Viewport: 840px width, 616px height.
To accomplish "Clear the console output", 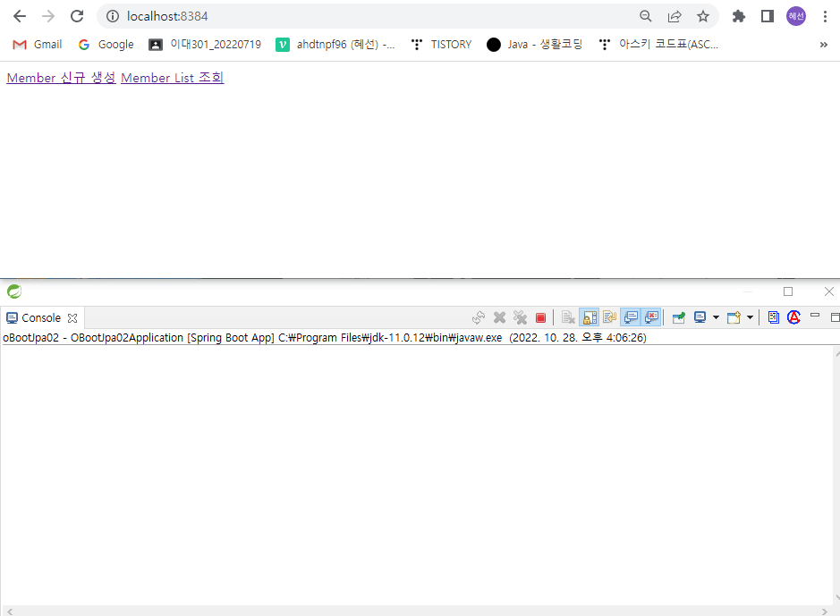I will [568, 318].
